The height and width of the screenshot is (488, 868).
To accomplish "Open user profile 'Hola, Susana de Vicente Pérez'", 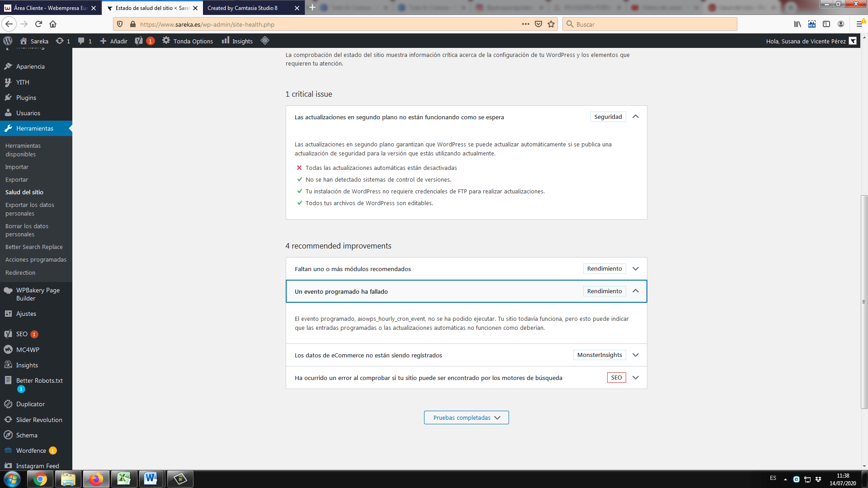I will [x=811, y=41].
